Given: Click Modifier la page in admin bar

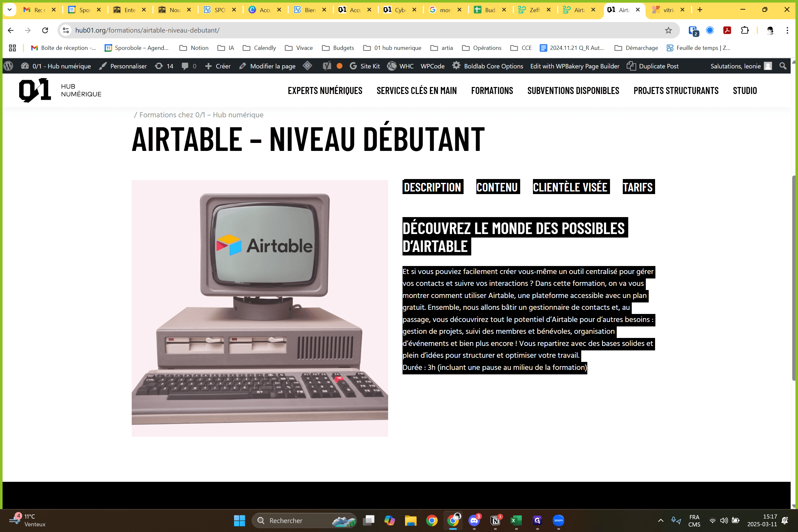Looking at the screenshot, I should coord(267,66).
